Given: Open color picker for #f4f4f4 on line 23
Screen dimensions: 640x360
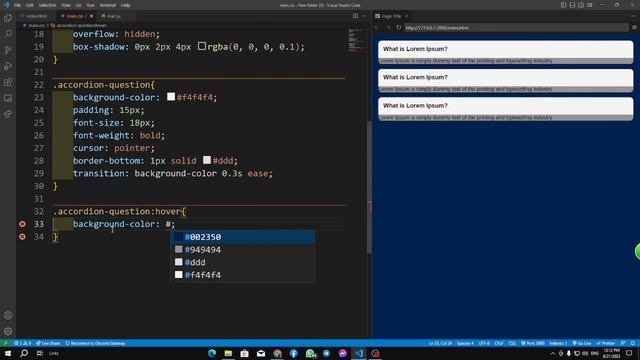Looking at the screenshot, I should click(171, 97).
